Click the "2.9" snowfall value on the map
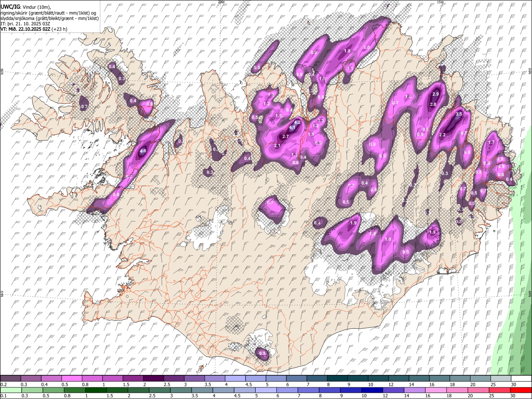The width and height of the screenshot is (532, 399). point(436,95)
